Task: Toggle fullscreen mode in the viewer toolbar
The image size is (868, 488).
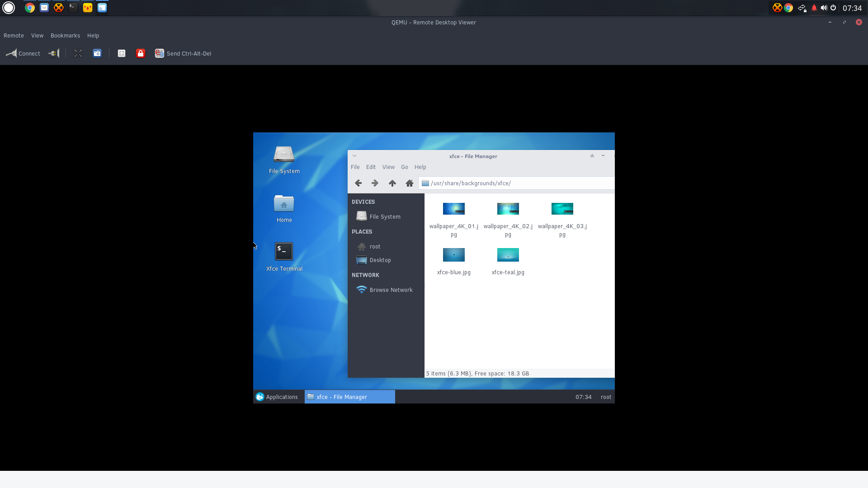Action: (x=78, y=53)
